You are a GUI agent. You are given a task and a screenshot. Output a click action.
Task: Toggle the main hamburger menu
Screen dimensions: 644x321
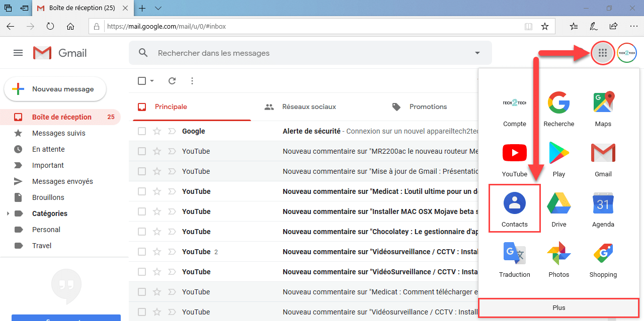pos(18,53)
